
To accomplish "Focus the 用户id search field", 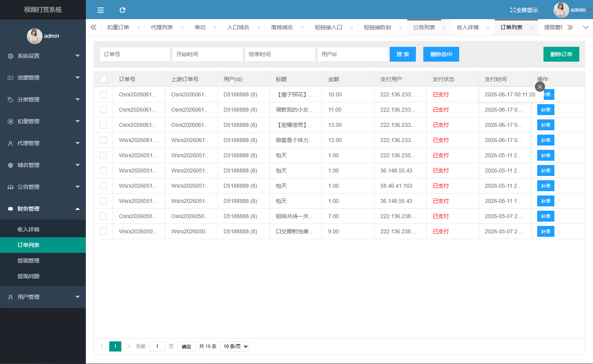I will pos(353,54).
